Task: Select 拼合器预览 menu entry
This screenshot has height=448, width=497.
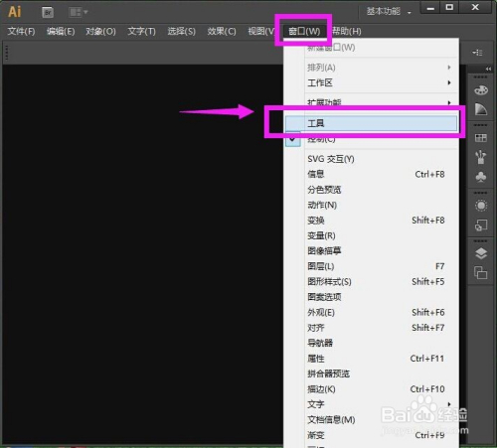Action: 371,373
